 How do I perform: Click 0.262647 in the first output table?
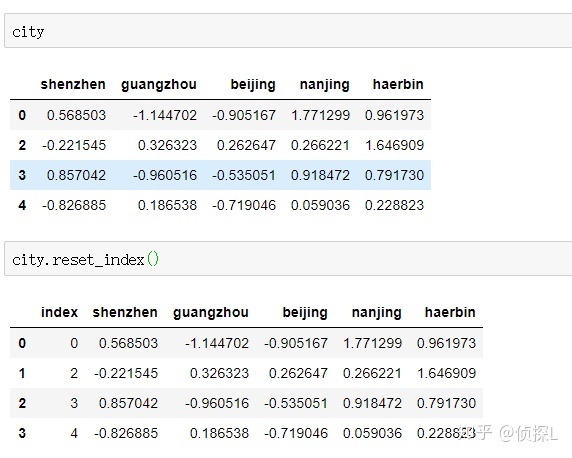247,145
